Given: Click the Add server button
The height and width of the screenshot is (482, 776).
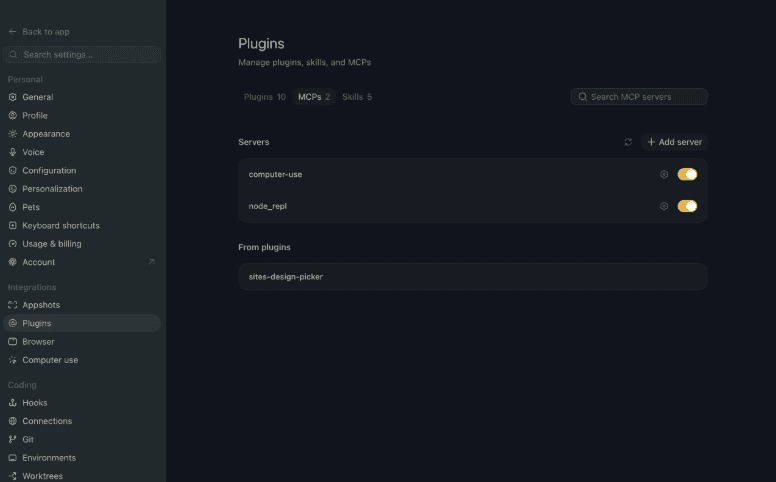Looking at the screenshot, I should point(674,142).
